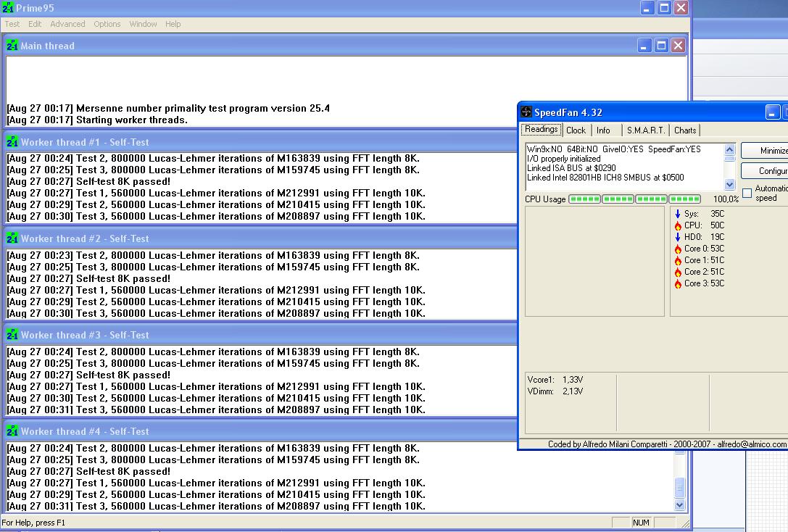Click the Prime95 title bar application icon
The width and height of the screenshot is (788, 532).
[8, 7]
